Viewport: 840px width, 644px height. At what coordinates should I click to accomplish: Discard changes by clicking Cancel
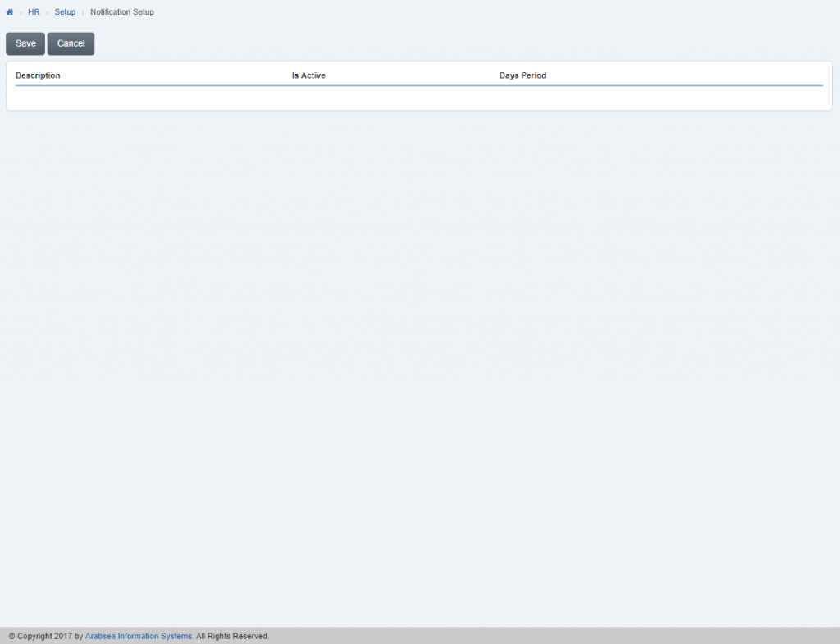point(71,43)
